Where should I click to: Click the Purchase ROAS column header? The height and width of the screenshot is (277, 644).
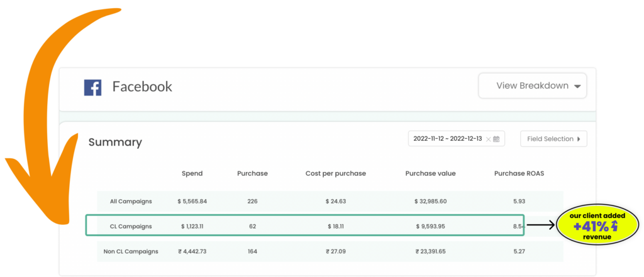click(519, 173)
